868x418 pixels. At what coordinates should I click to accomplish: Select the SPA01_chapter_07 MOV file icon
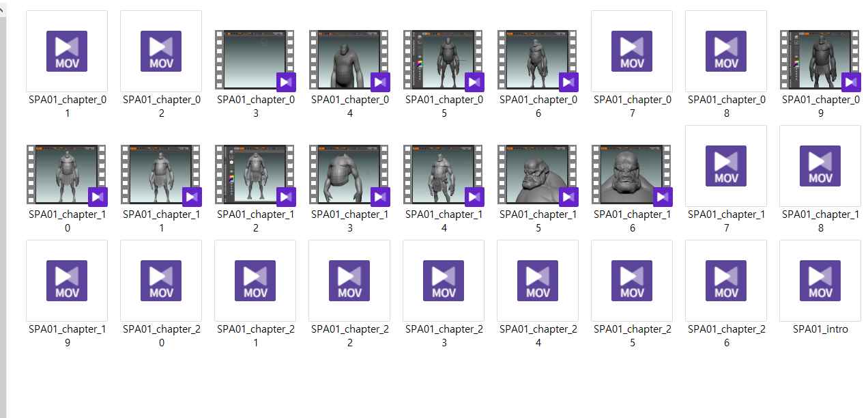click(x=632, y=51)
